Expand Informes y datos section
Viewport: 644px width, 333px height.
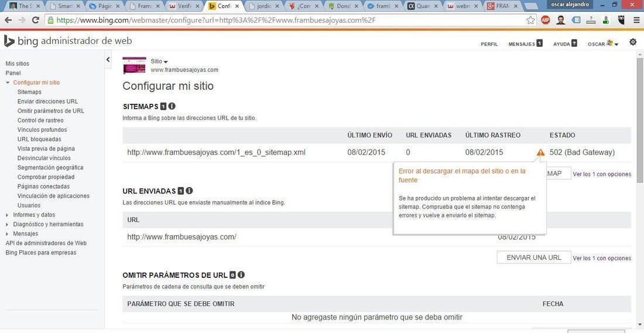tap(8, 215)
